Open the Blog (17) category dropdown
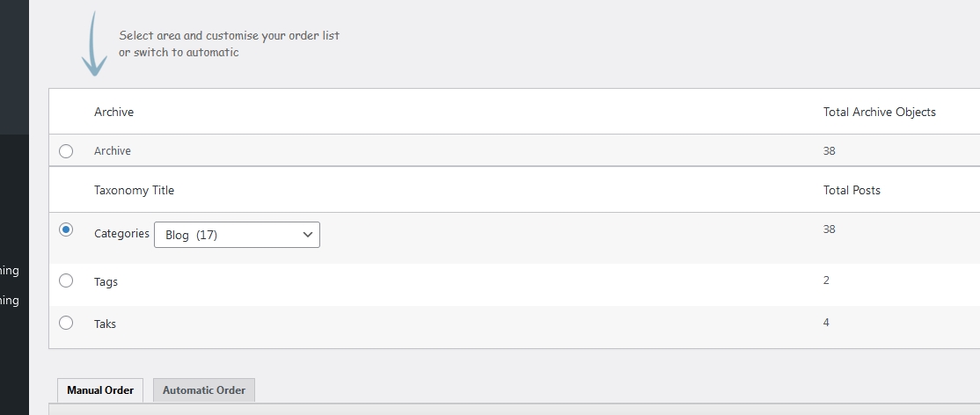The image size is (980, 415). (x=237, y=235)
